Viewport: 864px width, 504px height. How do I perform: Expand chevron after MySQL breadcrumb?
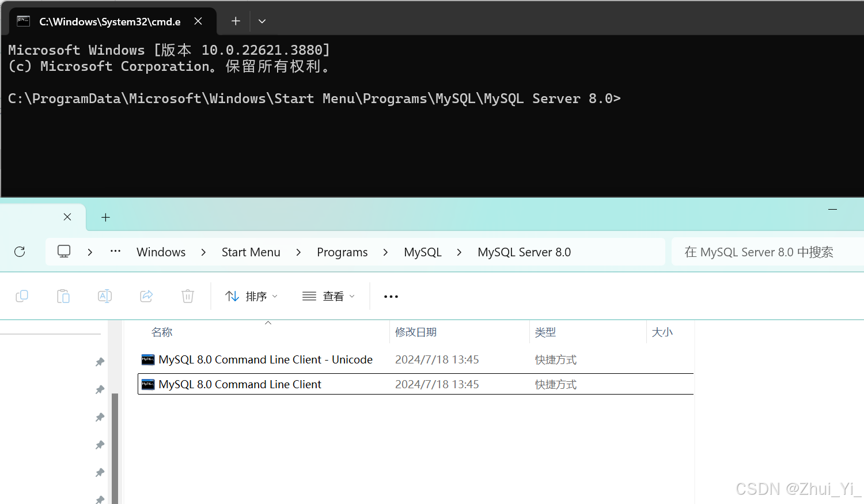point(459,252)
